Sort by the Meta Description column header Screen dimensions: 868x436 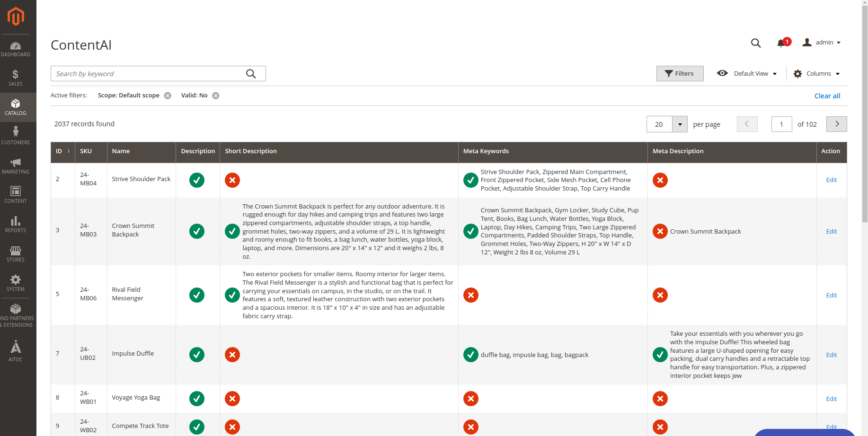tap(732, 151)
